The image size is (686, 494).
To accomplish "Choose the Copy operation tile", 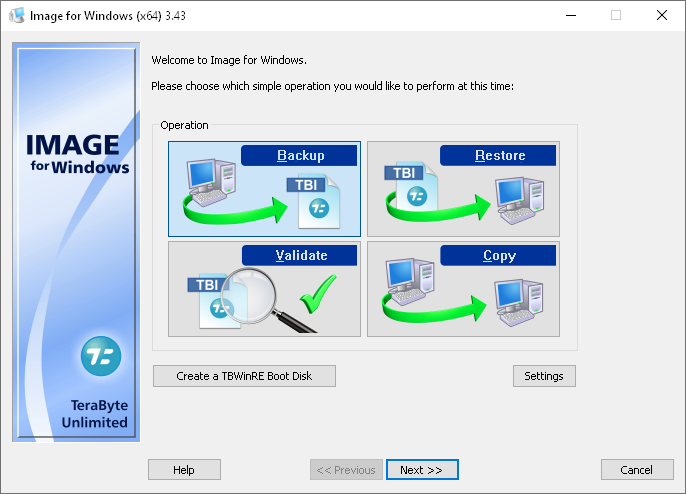I will coord(463,289).
